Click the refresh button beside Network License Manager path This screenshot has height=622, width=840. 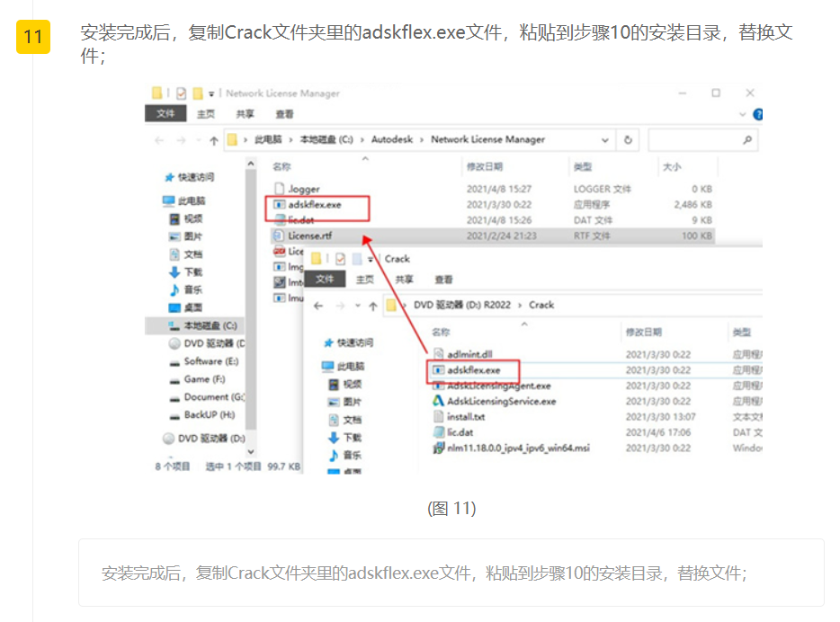[x=628, y=139]
